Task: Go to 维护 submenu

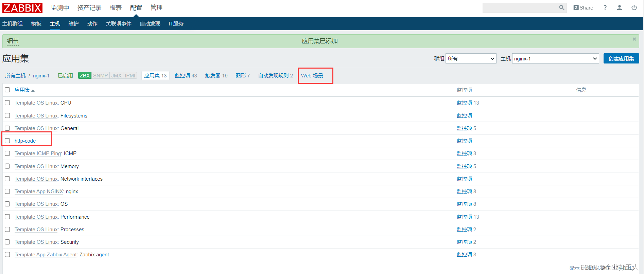Action: click(x=74, y=24)
